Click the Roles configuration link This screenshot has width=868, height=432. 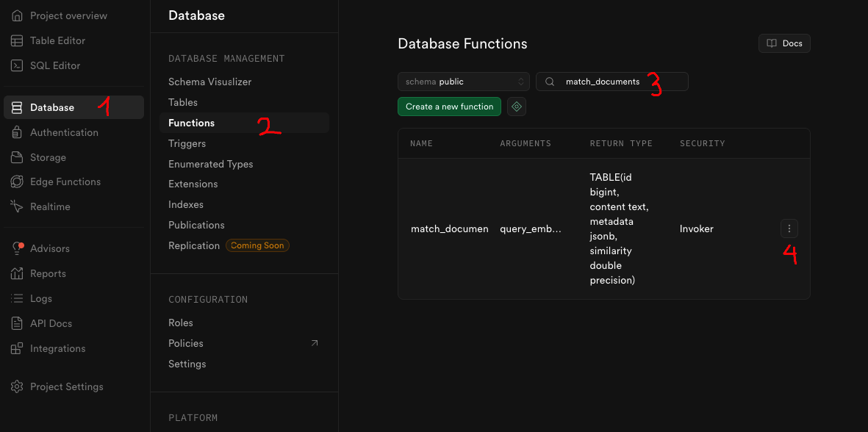[x=181, y=323]
